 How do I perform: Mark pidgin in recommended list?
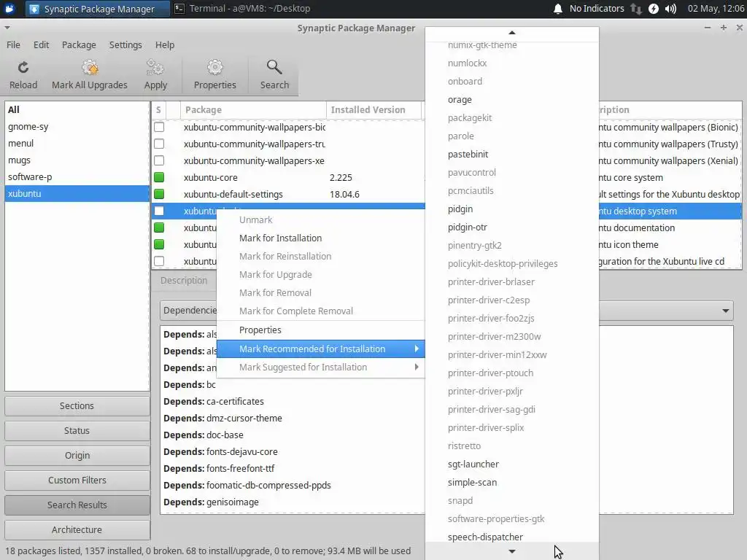pyautogui.click(x=511, y=209)
